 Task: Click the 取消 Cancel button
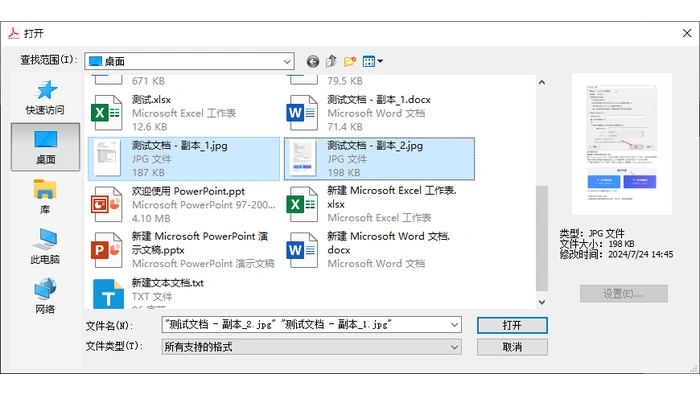512,347
